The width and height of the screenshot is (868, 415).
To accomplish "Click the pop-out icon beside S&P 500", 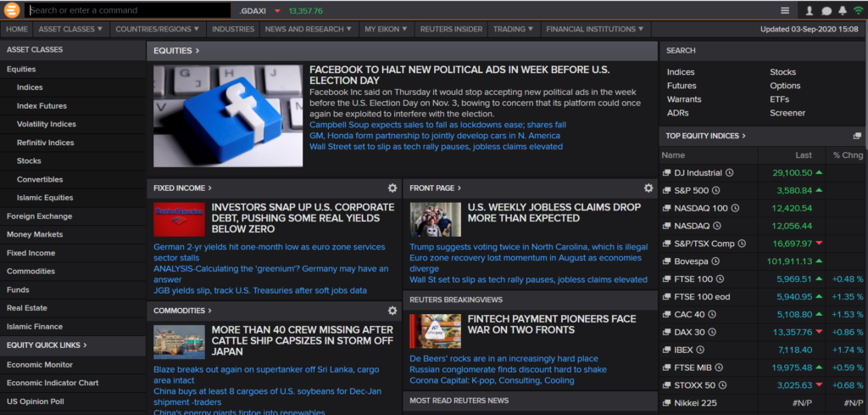I will click(x=666, y=191).
